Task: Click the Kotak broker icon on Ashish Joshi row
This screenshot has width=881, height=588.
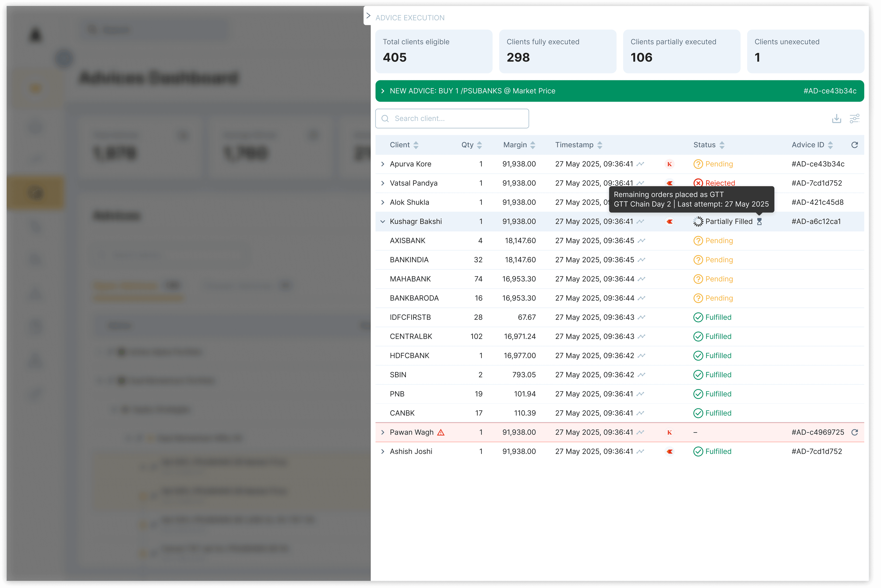Action: tap(669, 451)
